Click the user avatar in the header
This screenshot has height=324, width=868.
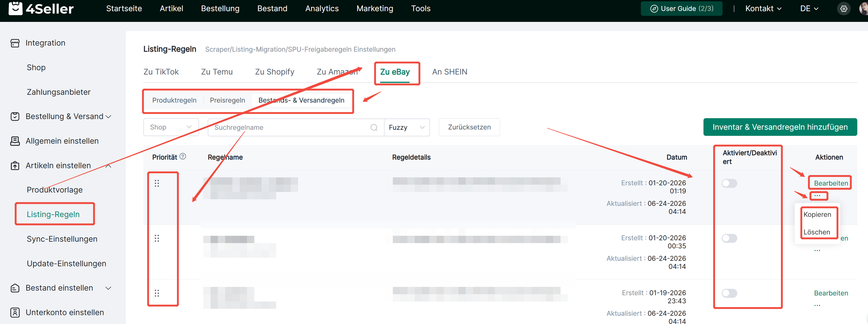(x=864, y=9)
